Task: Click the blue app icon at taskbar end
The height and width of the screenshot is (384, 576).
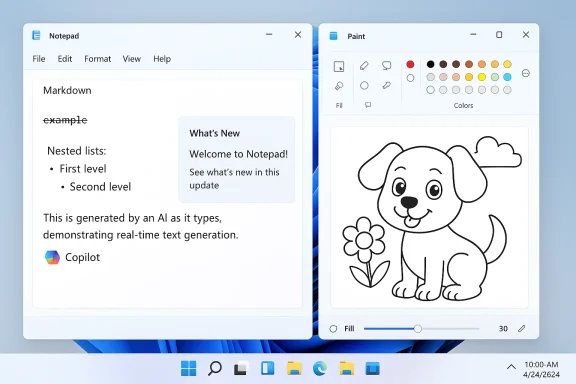Action: 372,368
